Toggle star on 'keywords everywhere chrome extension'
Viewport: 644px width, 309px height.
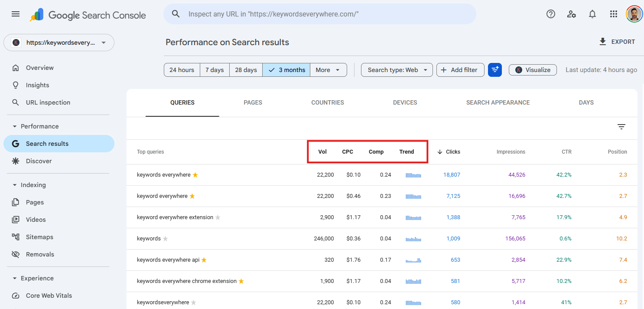(x=241, y=281)
